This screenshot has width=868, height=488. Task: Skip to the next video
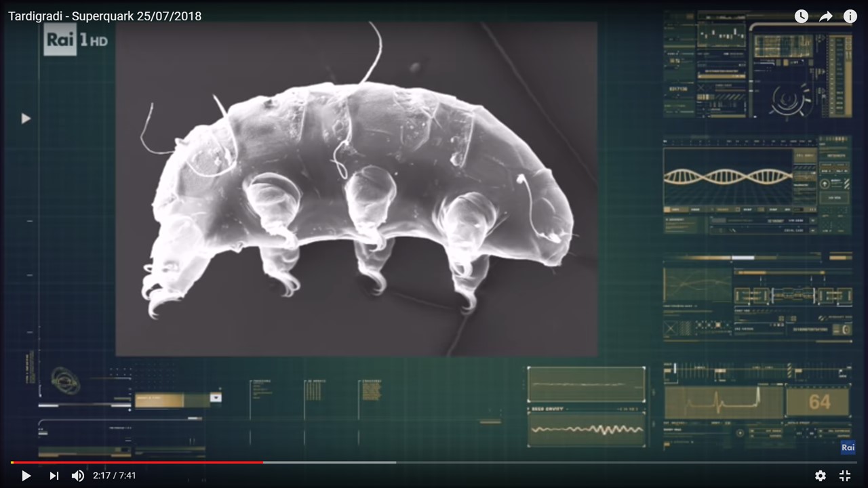(54, 476)
